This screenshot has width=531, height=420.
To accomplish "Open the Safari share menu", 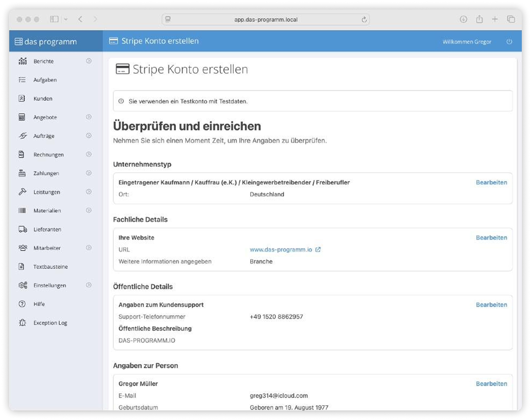I will [x=479, y=19].
